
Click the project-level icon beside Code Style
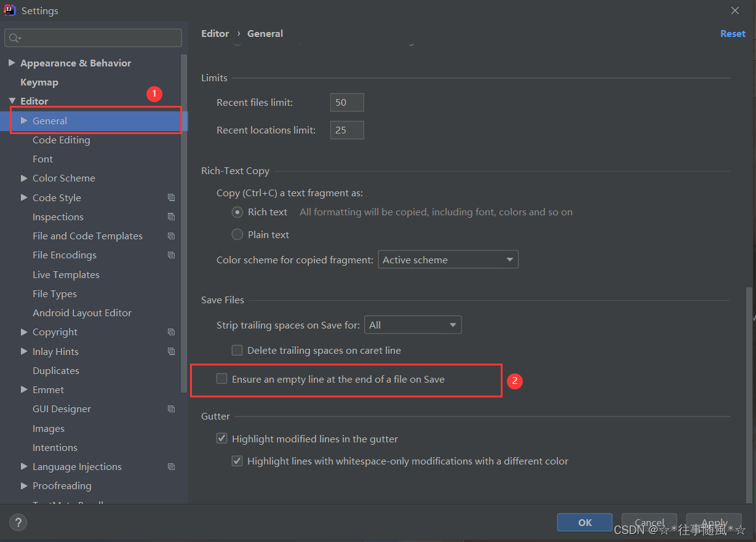171,197
